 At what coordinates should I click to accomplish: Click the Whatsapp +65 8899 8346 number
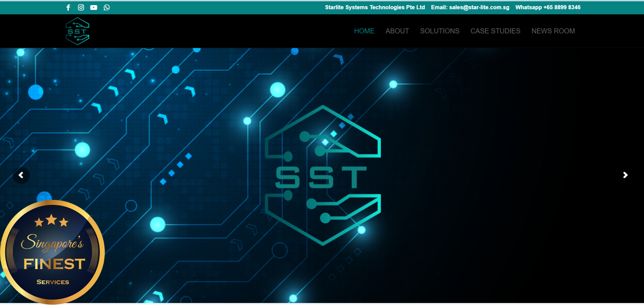pos(548,7)
